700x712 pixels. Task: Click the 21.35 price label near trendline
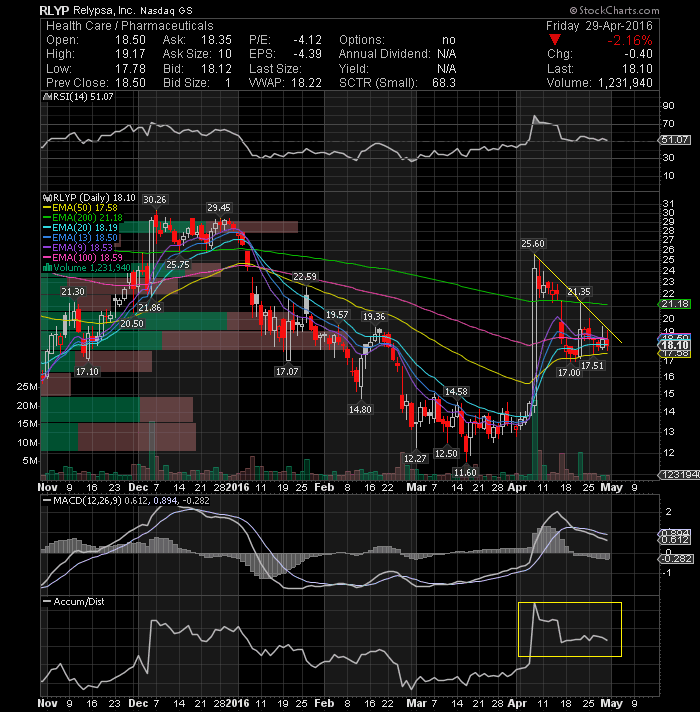click(579, 292)
